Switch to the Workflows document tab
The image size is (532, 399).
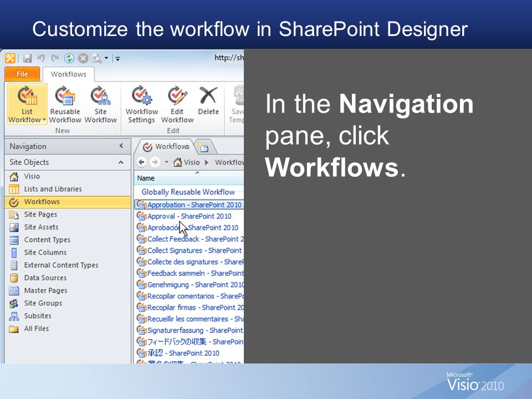pyautogui.click(x=166, y=146)
